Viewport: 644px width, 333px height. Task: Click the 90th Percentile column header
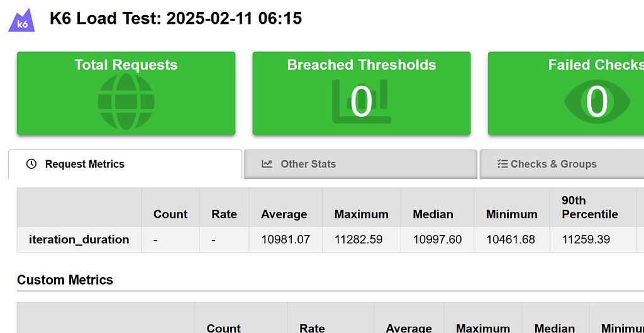click(x=590, y=207)
